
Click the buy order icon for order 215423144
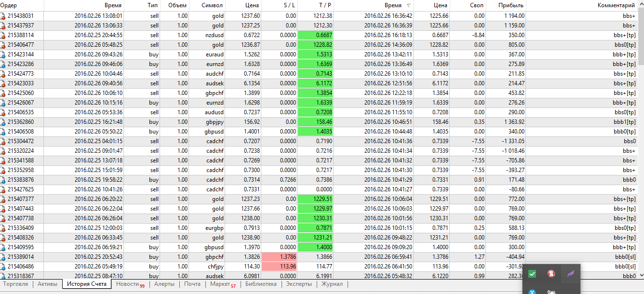coord(3,54)
